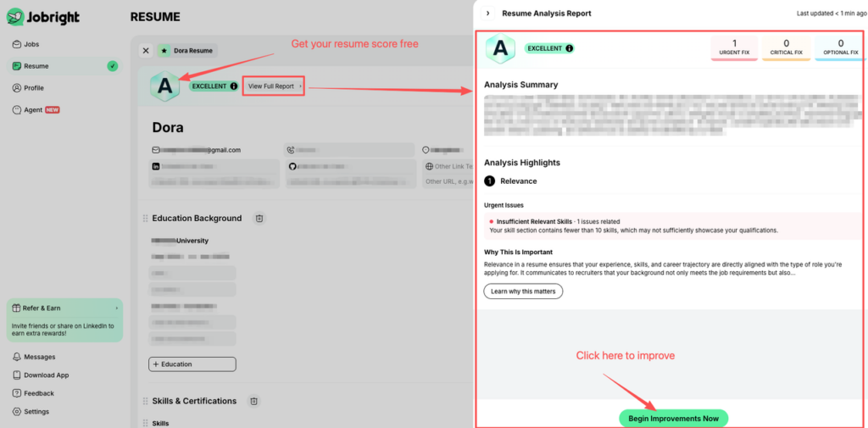This screenshot has width=868, height=428.
Task: Click the green checkmark beside Resume
Action: click(x=113, y=66)
